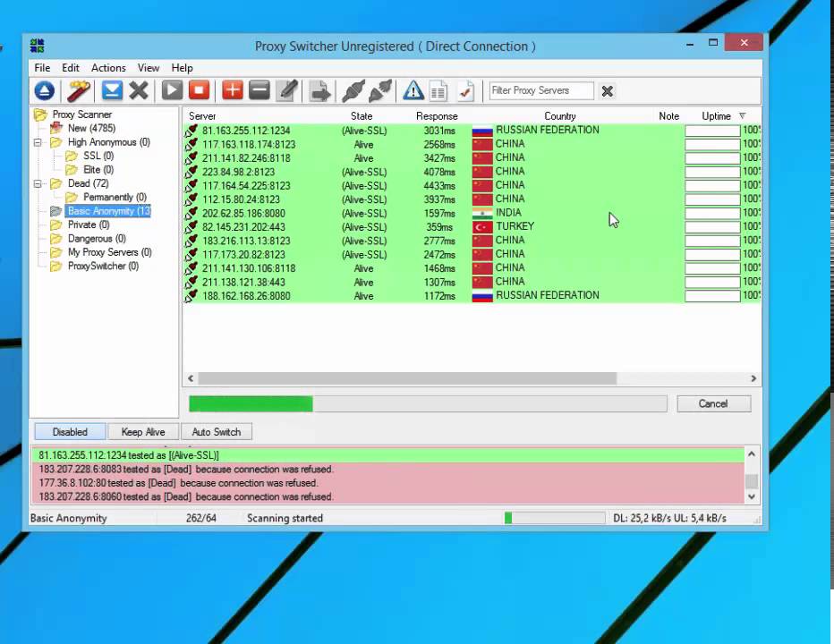Select the My Proxy Servers (0) folder

[x=109, y=252]
